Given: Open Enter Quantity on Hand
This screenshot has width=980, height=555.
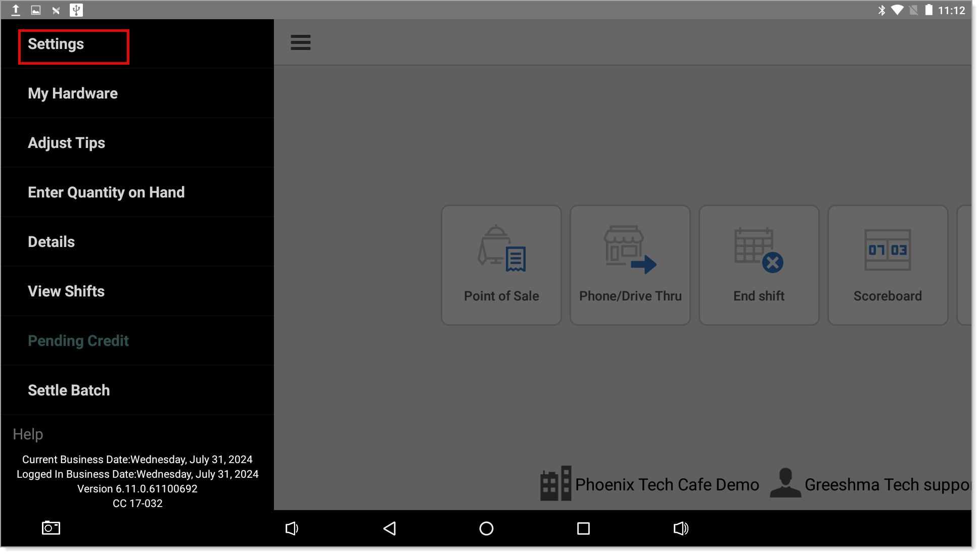Looking at the screenshot, I should 106,192.
